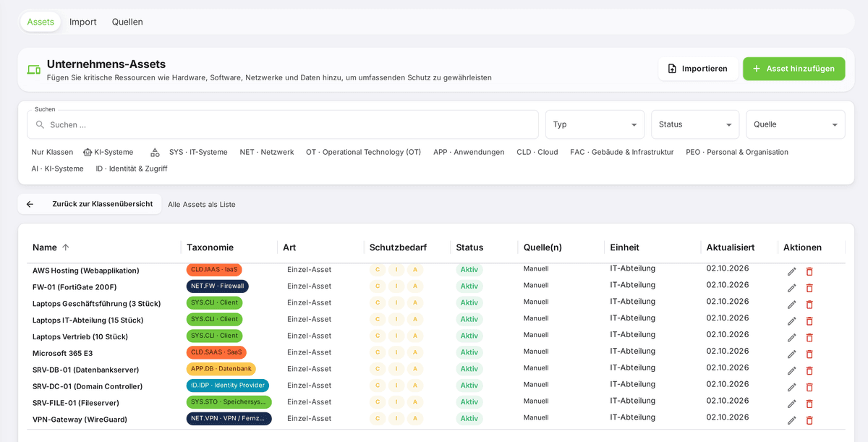Image resolution: width=868 pixels, height=442 pixels.
Task: Open the SRV-FILE-01 (Fileserver) name cell
Action: pos(76,403)
